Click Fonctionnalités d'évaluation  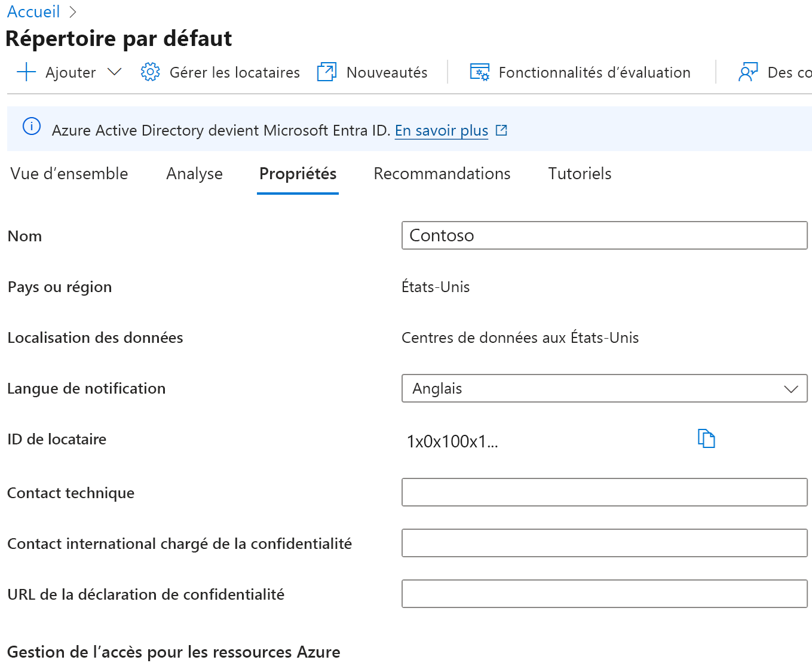coord(580,72)
